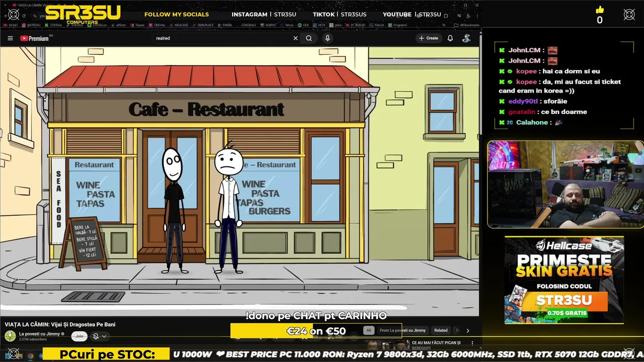Open YouTube notifications bell
This screenshot has width=644, height=362.
pos(450,38)
